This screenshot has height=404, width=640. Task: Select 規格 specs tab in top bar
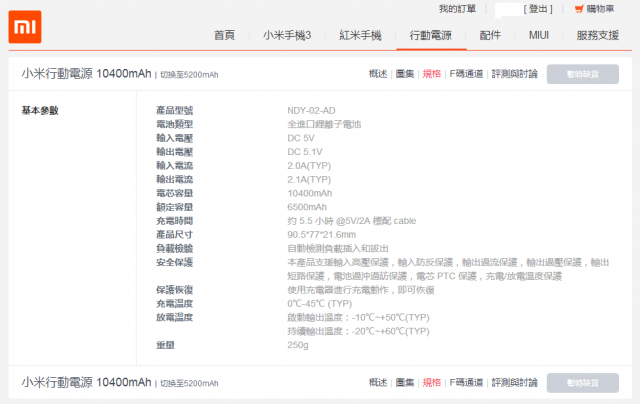click(432, 74)
